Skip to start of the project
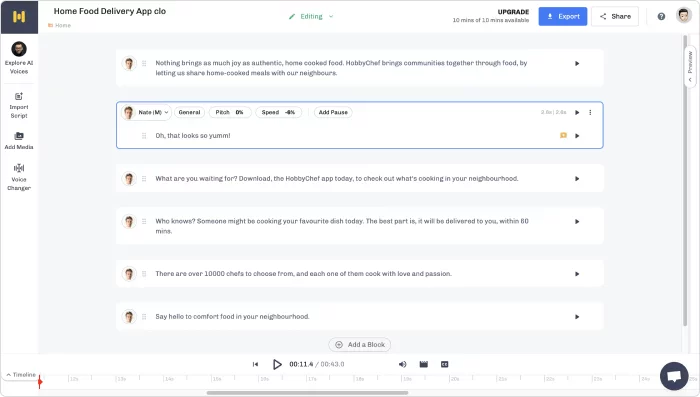Screen dimensions: 700x397 (255, 364)
